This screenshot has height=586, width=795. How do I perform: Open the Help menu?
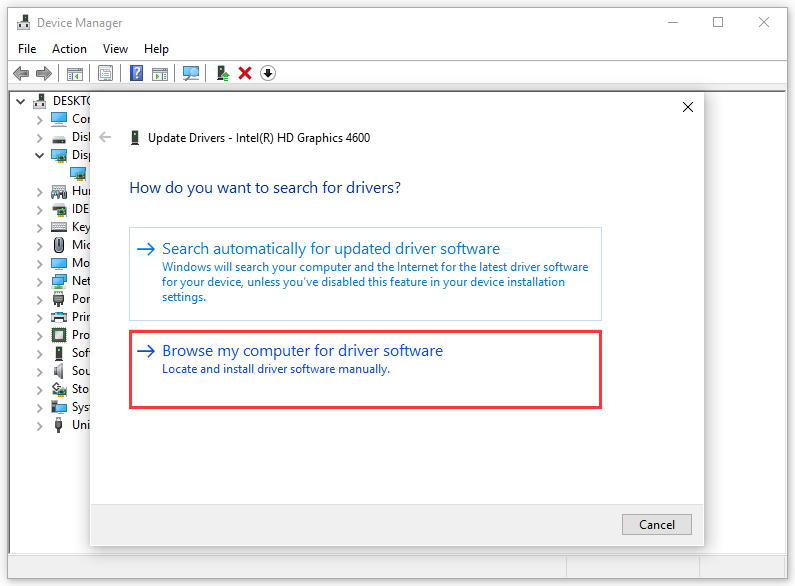pos(156,49)
